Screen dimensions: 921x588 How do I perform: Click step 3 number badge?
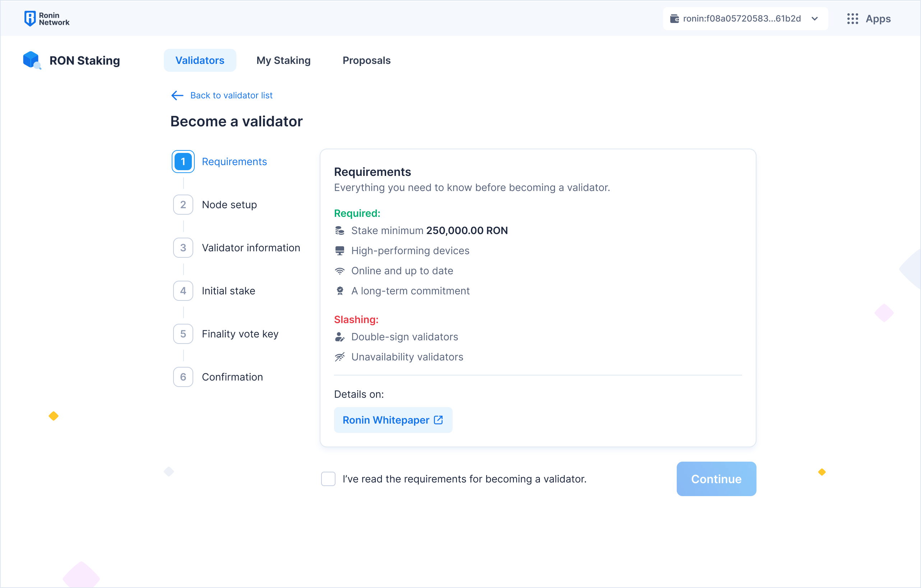(183, 247)
